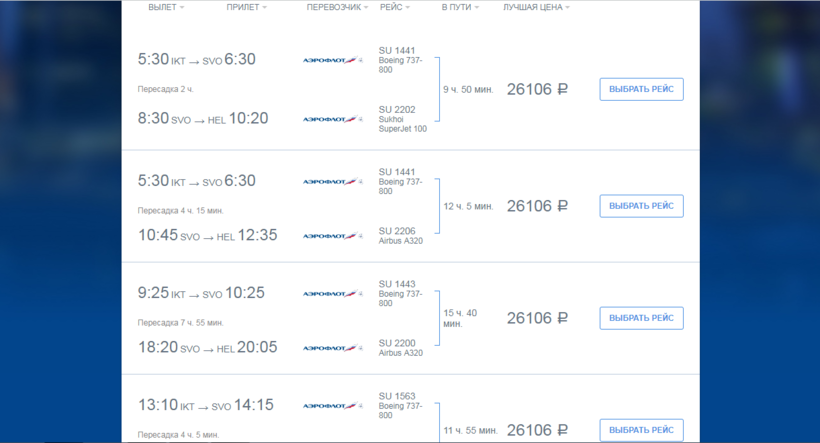This screenshot has height=443, width=820.
Task: Click Aeroflot logo beside flight SU 1443
Action: 332,294
